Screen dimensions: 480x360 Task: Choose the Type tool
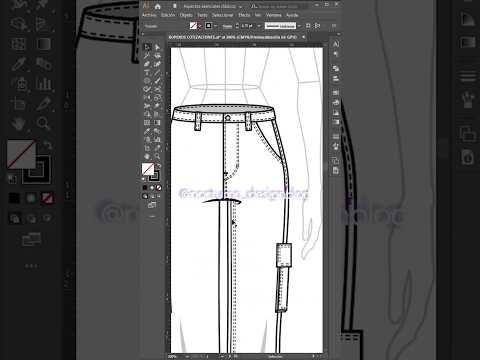coord(147,72)
